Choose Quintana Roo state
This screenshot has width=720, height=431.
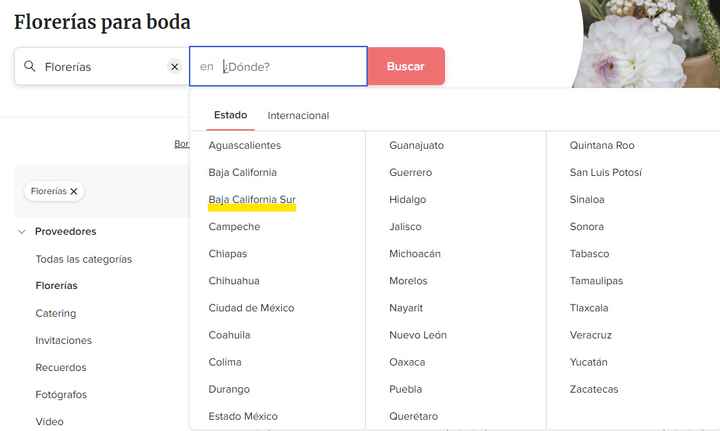pos(602,146)
